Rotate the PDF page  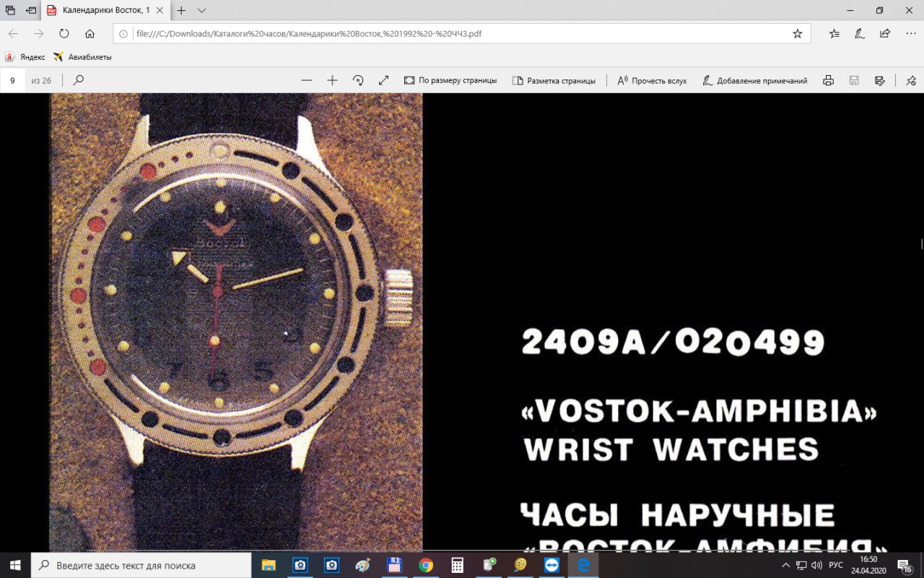[x=358, y=80]
